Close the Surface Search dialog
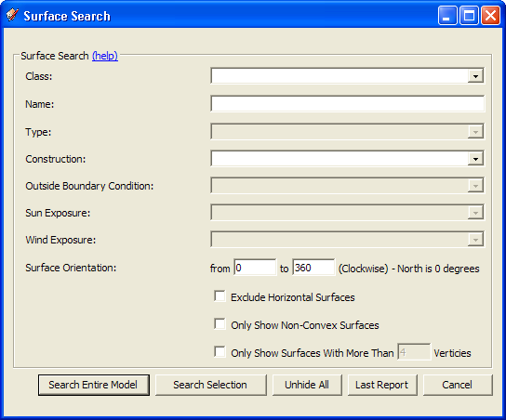The image size is (506, 420). click(x=490, y=15)
